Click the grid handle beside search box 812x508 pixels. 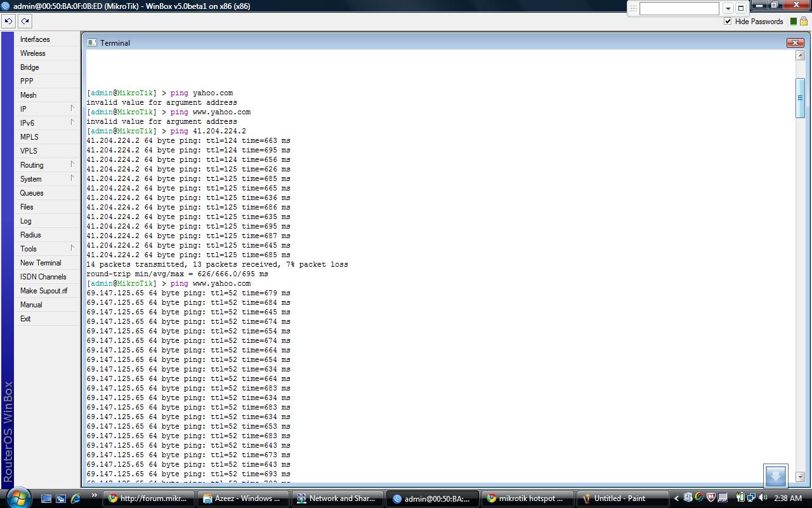click(633, 8)
